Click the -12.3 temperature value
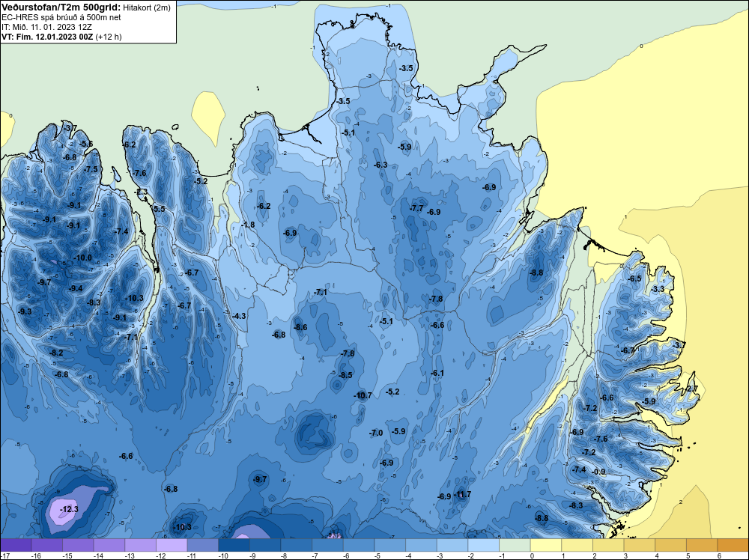This screenshot has height=560, width=749. coord(69,509)
